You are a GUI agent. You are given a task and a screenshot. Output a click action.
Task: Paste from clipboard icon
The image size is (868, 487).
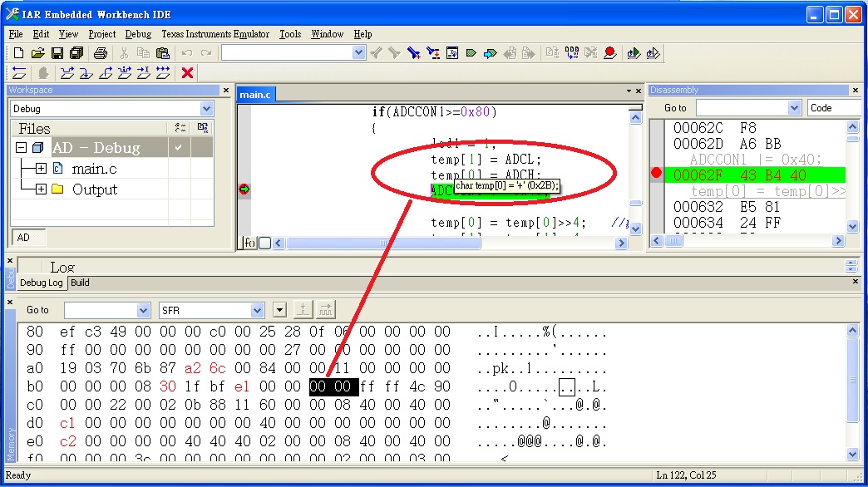point(163,53)
